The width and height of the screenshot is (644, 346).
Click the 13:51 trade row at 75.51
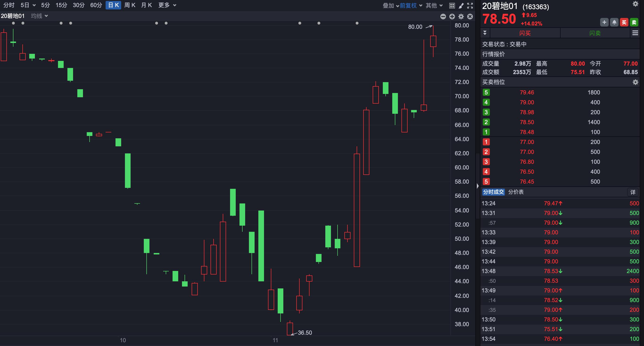point(560,329)
